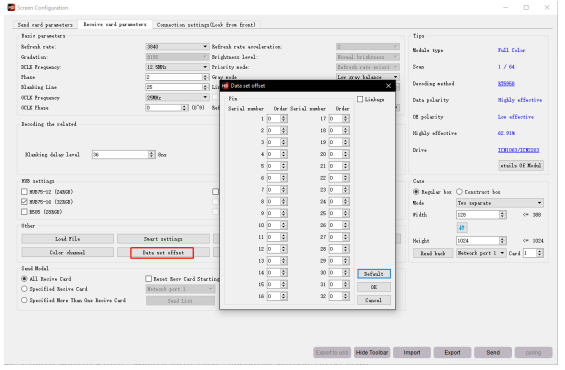
Task: Click the Send button at bottom
Action: click(493, 352)
